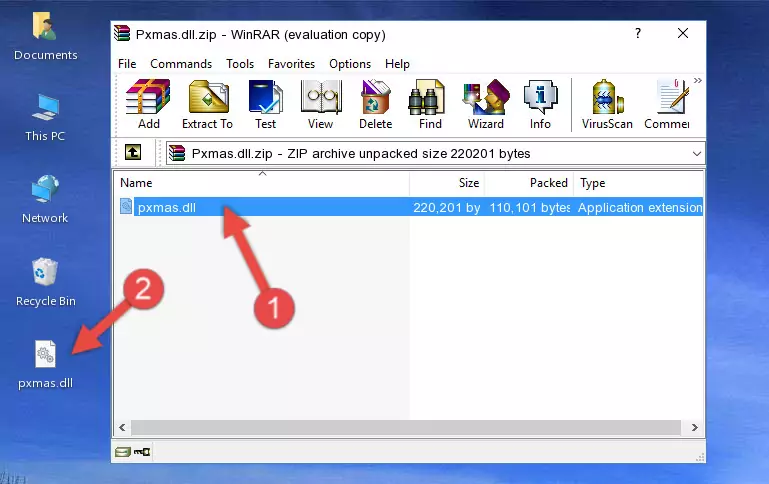Click the Add archive toolbar icon
The width and height of the screenshot is (769, 484).
[x=148, y=104]
